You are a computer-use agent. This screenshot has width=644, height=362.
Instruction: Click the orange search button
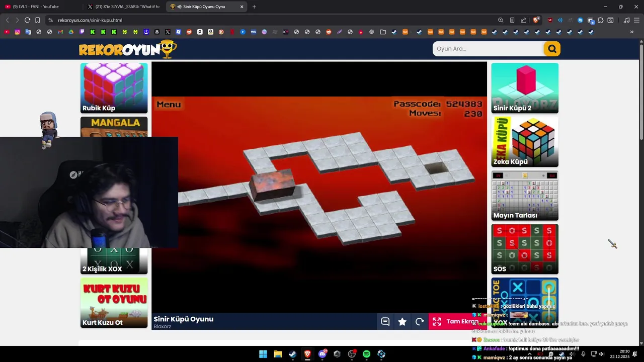point(552,49)
